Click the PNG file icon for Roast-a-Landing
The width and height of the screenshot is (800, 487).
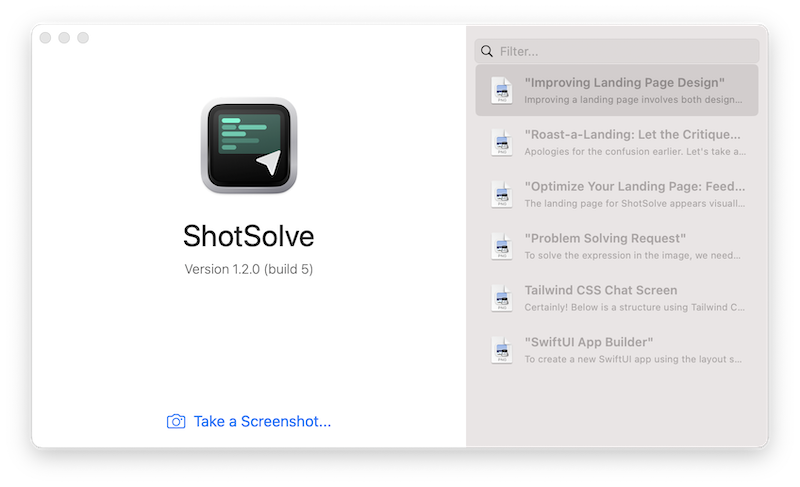[x=501, y=142]
